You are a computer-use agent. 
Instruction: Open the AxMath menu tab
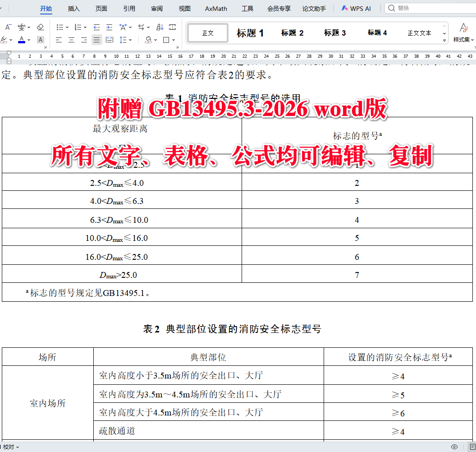coord(215,8)
